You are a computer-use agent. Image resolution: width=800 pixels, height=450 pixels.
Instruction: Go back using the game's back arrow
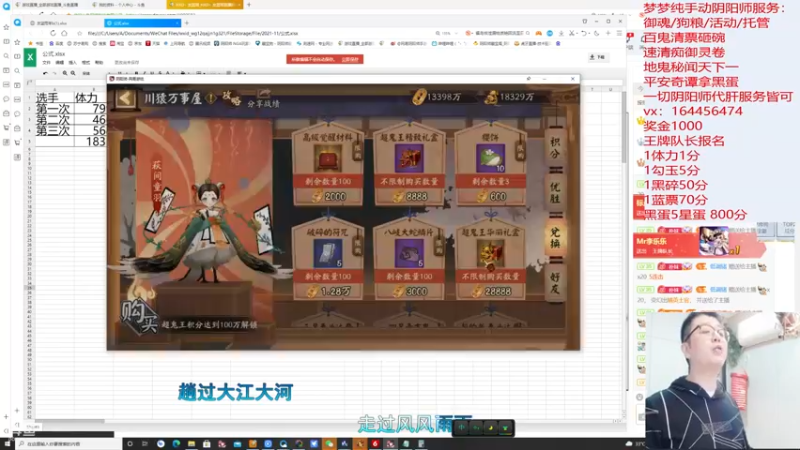tap(125, 98)
